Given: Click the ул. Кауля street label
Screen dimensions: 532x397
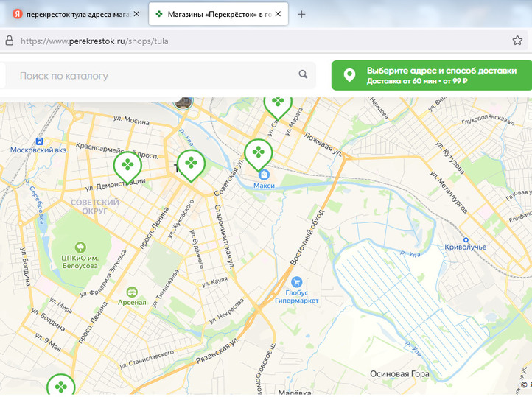Looking at the screenshot, I should (214, 282).
